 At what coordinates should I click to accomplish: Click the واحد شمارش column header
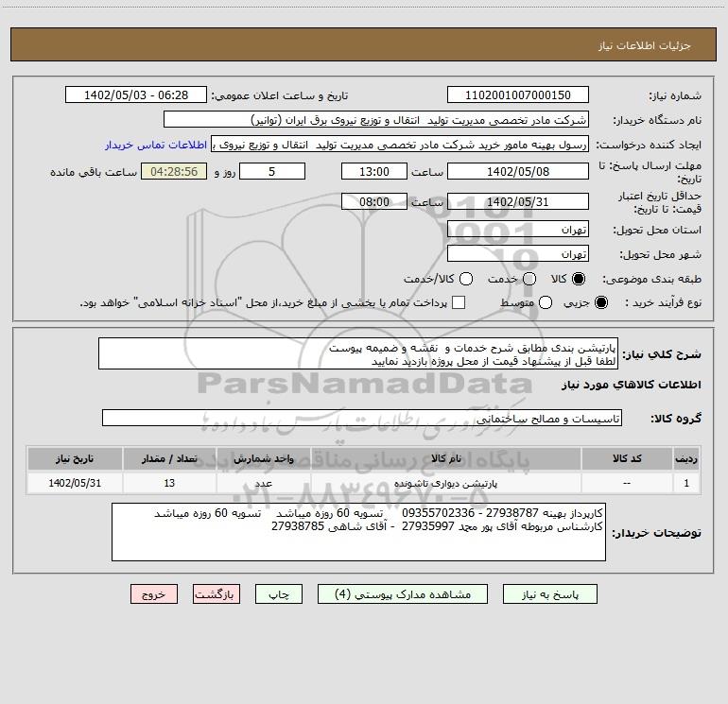click(x=263, y=459)
